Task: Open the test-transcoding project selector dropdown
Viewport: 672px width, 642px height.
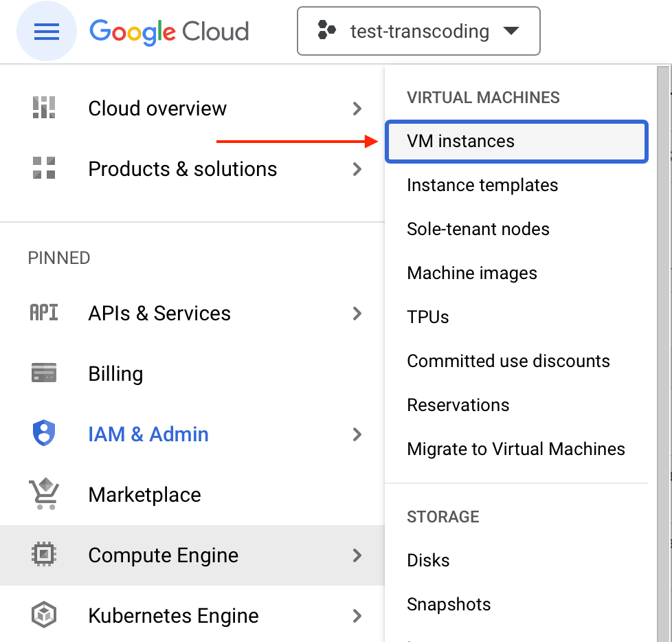Action: [418, 31]
